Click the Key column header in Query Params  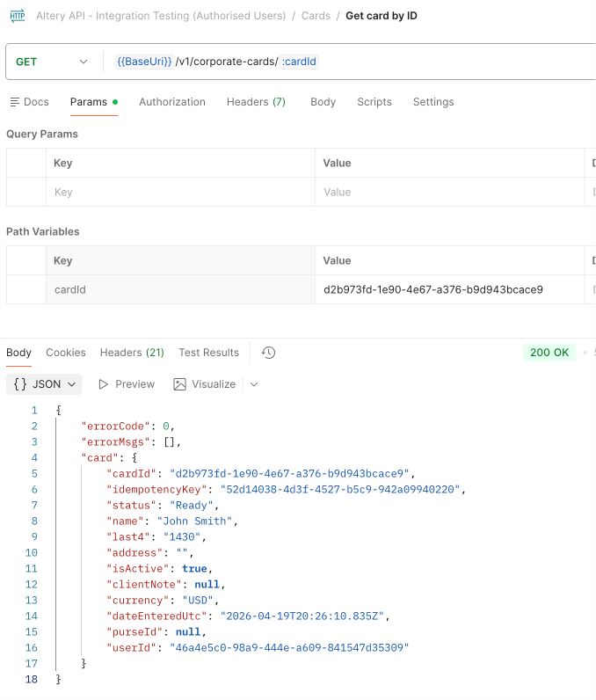pos(181,163)
